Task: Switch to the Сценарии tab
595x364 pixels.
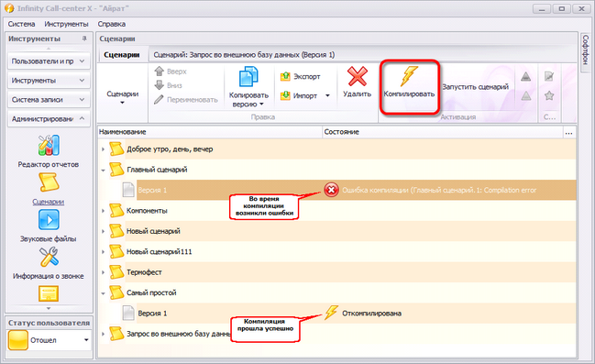Action: [x=122, y=55]
